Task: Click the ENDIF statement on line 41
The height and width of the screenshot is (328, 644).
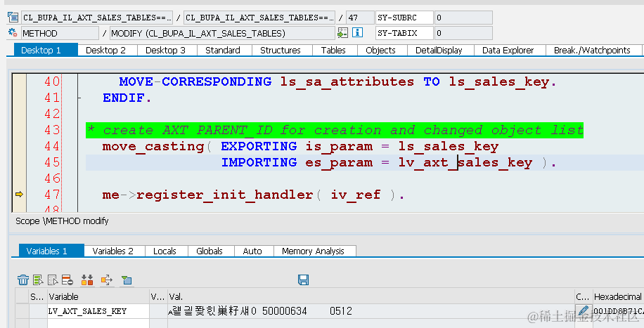Action: tap(127, 98)
